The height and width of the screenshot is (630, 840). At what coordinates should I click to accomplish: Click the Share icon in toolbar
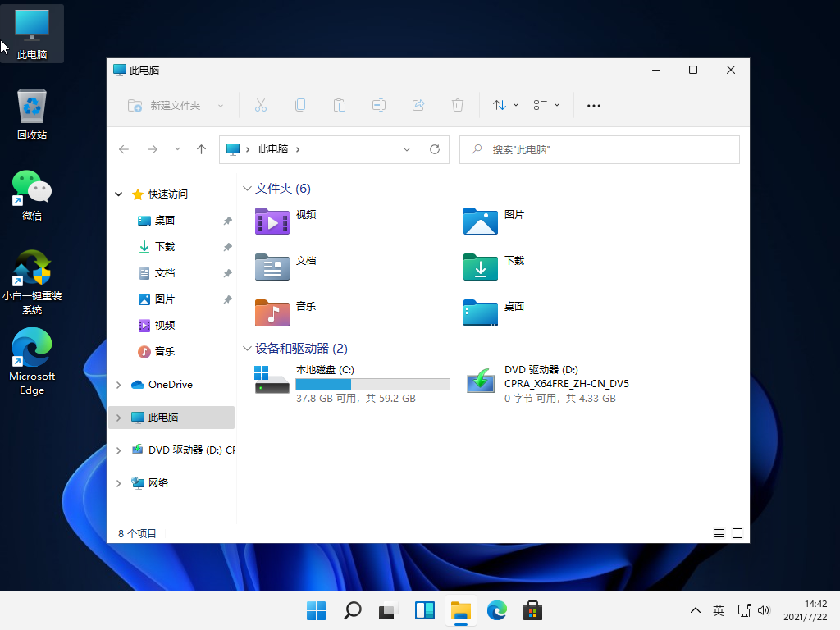click(x=418, y=105)
